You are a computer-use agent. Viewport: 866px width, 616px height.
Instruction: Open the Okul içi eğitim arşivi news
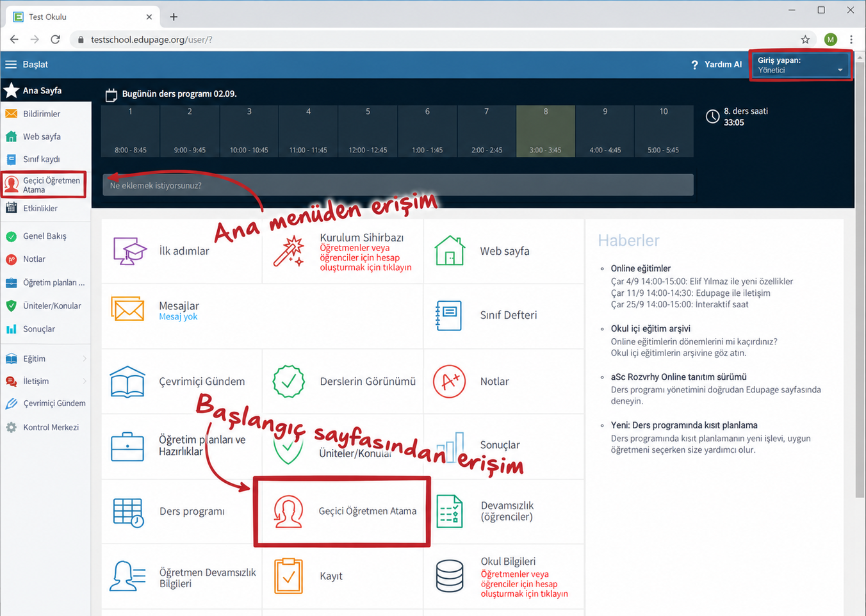pyautogui.click(x=650, y=328)
